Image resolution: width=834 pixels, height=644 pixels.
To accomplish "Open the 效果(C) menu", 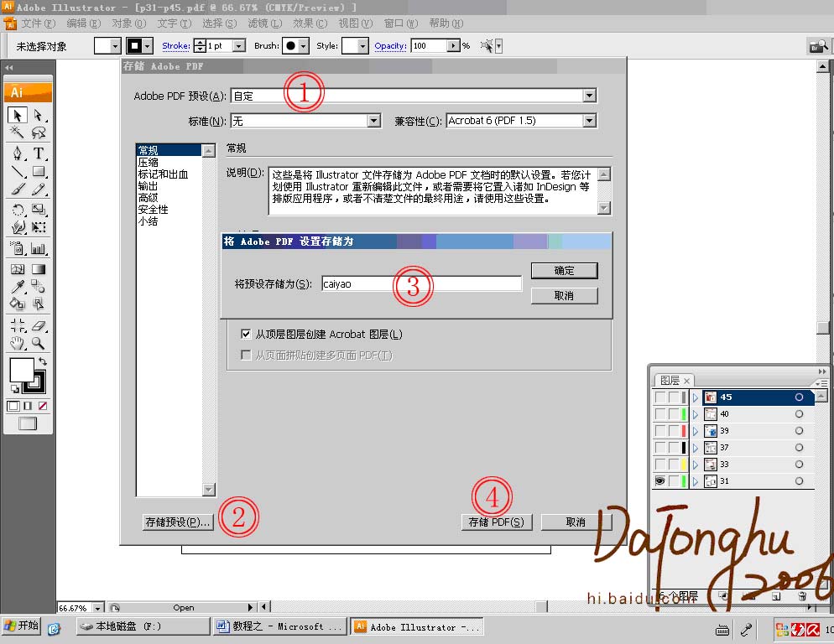I will pos(310,23).
